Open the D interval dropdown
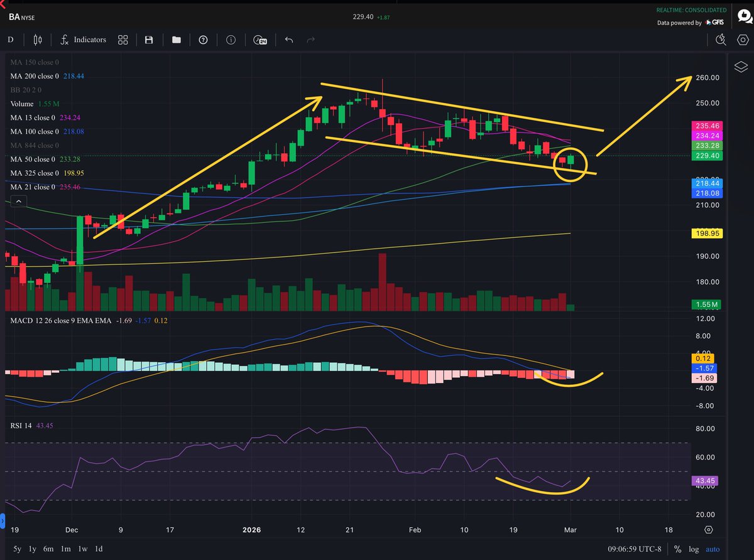The height and width of the screenshot is (560, 754). [x=10, y=40]
